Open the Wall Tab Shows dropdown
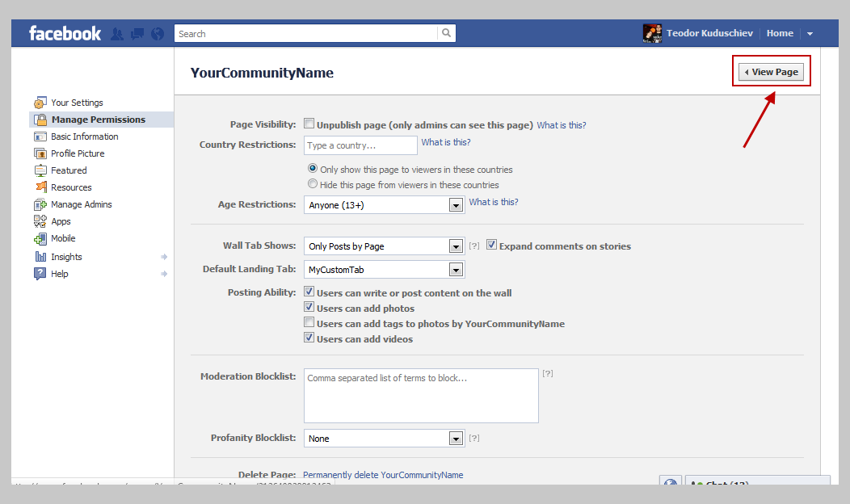This screenshot has height=504, width=850. tap(385, 246)
